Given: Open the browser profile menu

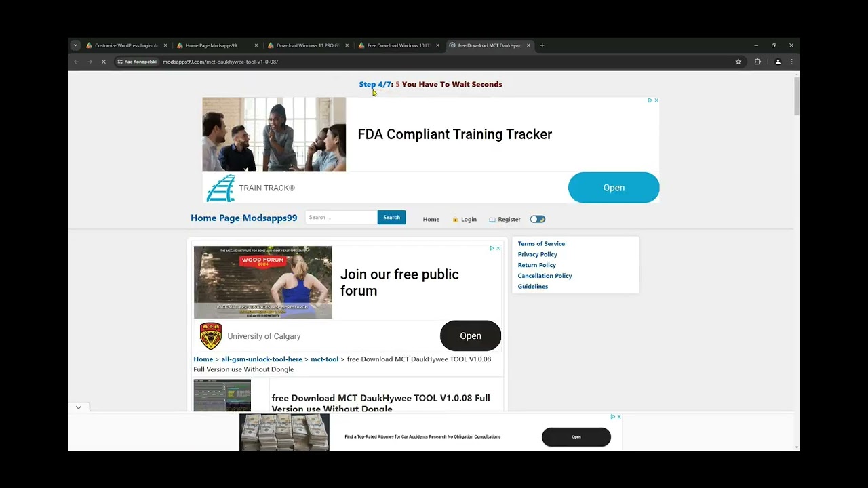Looking at the screenshot, I should (778, 62).
